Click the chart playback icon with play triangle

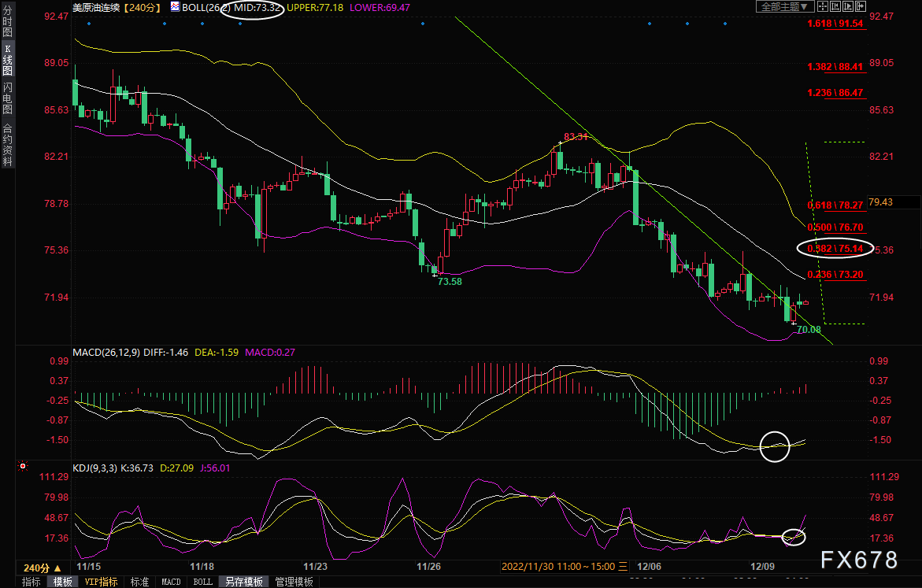pos(848,6)
